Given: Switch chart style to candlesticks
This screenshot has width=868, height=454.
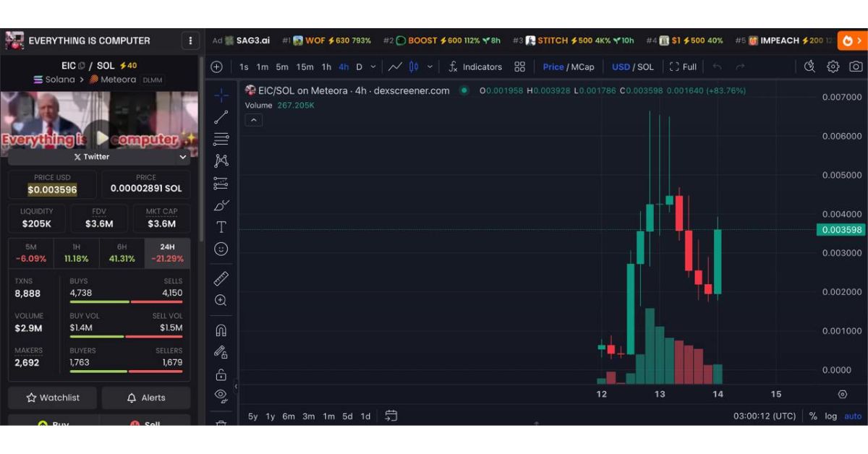Looking at the screenshot, I should (414, 67).
